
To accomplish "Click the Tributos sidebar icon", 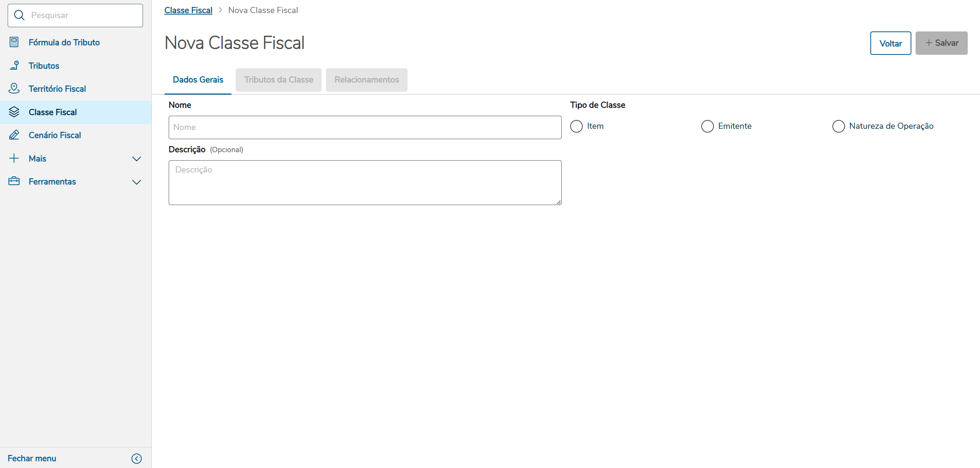I will point(14,66).
